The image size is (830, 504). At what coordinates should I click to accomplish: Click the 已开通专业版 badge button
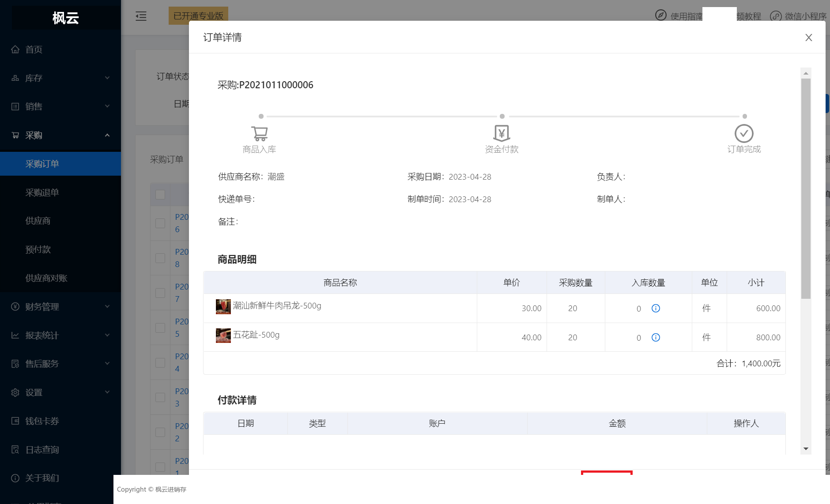pyautogui.click(x=198, y=16)
